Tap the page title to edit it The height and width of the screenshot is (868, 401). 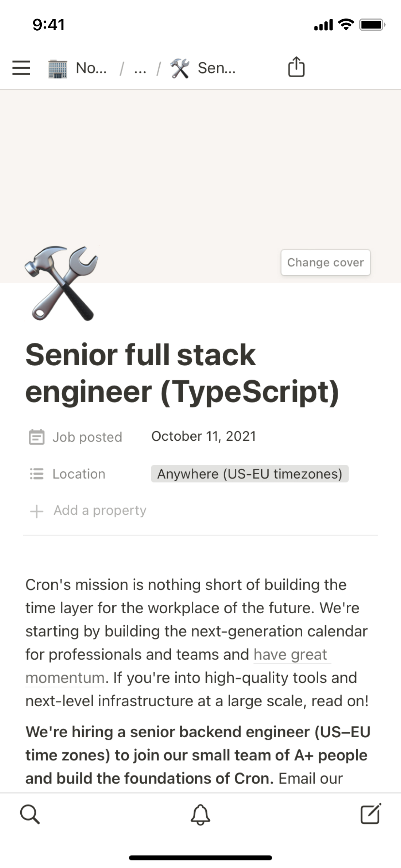click(182, 373)
